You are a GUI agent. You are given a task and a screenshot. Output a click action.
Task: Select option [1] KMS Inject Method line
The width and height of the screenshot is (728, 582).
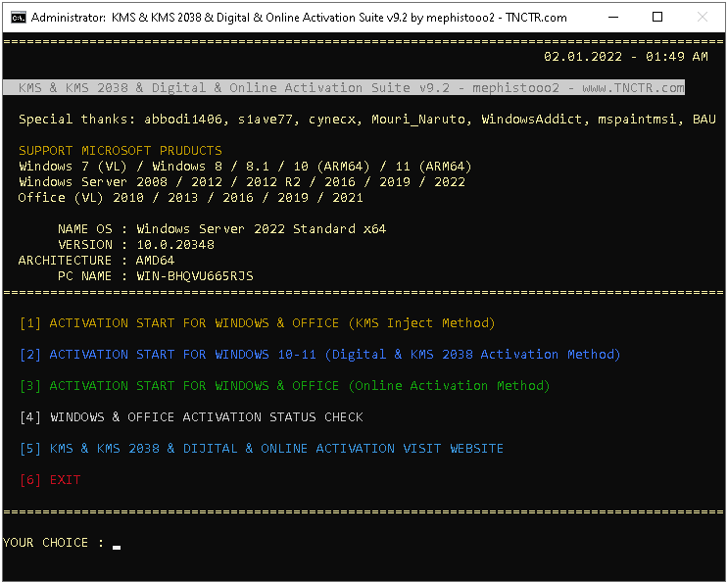pos(258,323)
